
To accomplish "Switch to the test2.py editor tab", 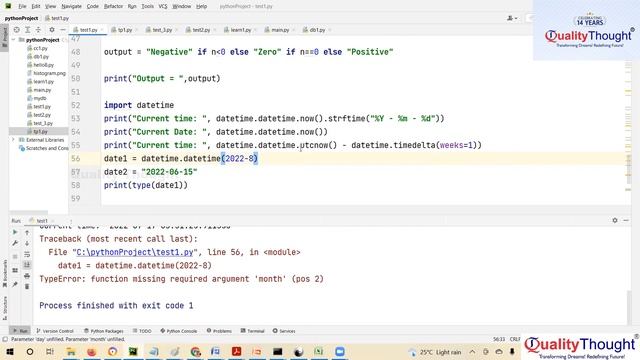I will (x=201, y=30).
